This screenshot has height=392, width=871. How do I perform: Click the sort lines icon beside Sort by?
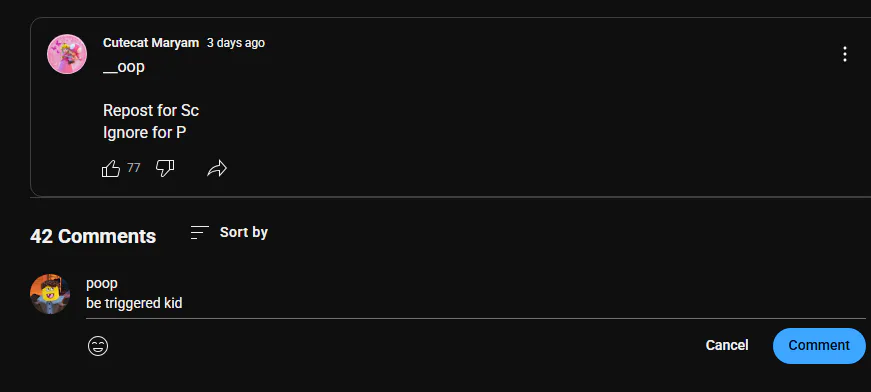(x=199, y=232)
